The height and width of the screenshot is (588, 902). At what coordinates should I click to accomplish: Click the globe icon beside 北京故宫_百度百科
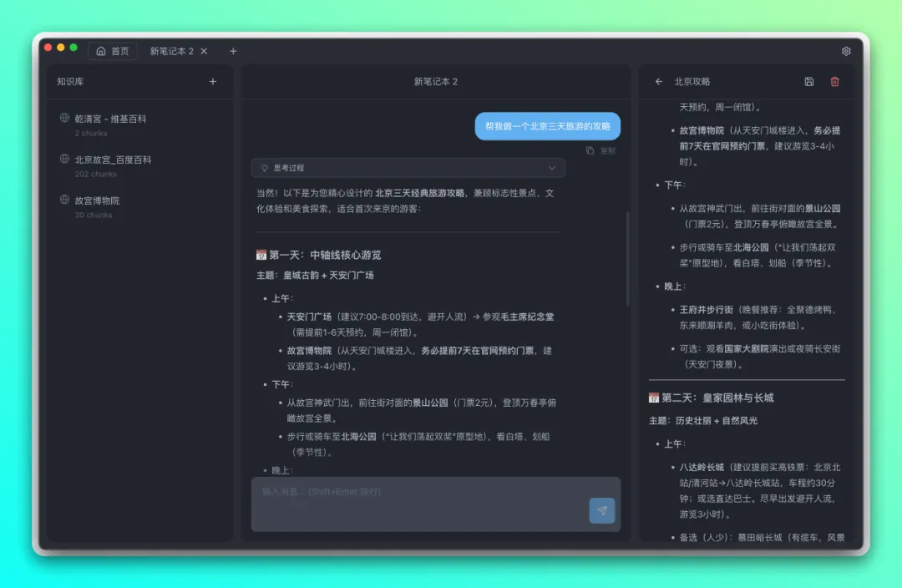(64, 159)
